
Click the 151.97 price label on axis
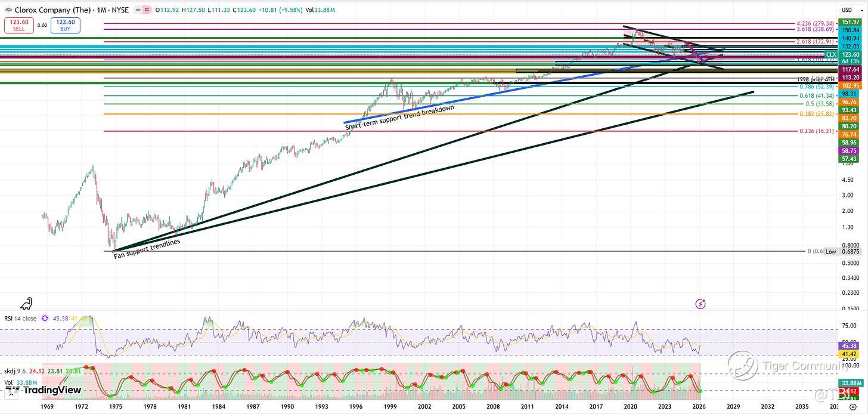[x=850, y=22]
